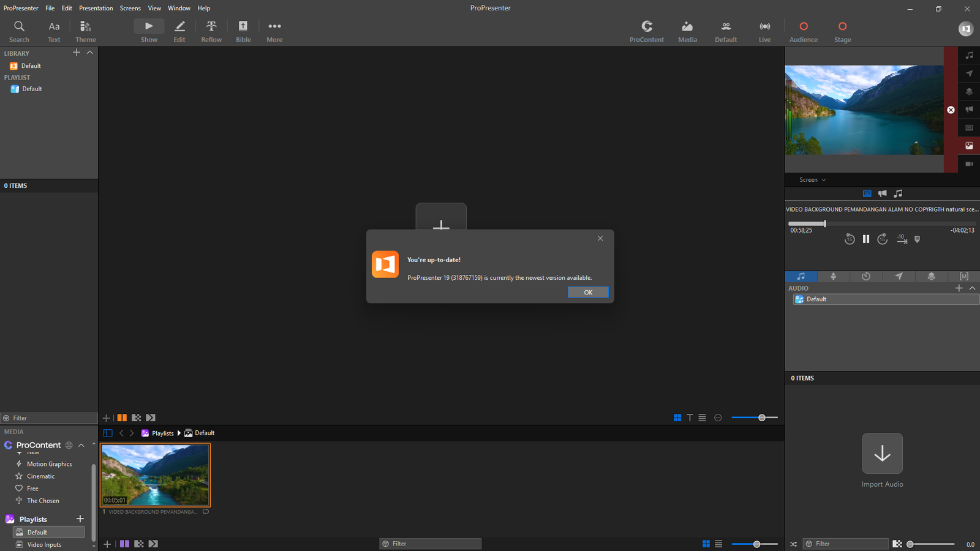
Task: Collapse the ProContent section chevron
Action: click(x=81, y=445)
